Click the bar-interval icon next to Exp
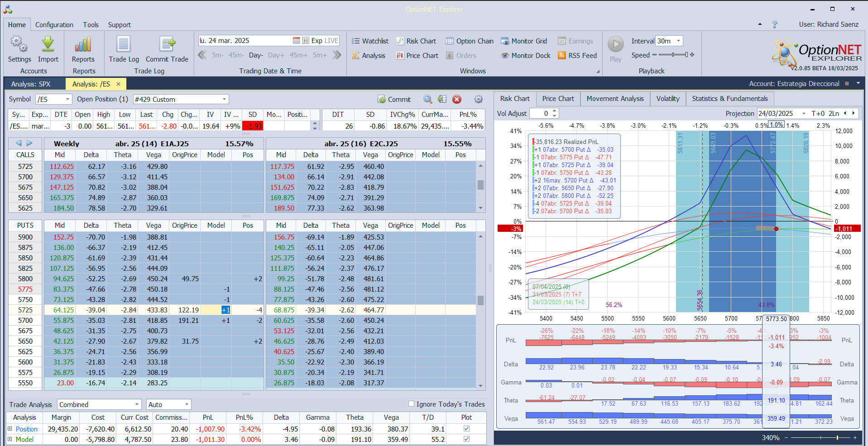 306,40
